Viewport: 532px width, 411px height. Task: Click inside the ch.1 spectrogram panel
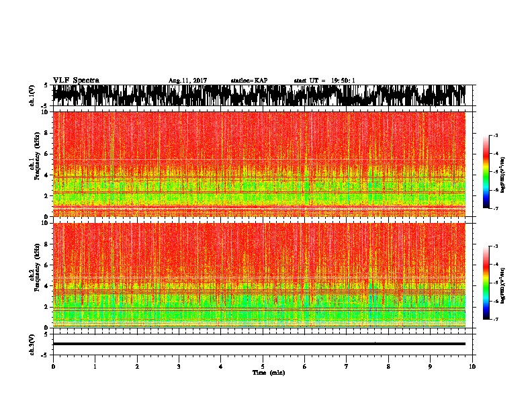259,164
